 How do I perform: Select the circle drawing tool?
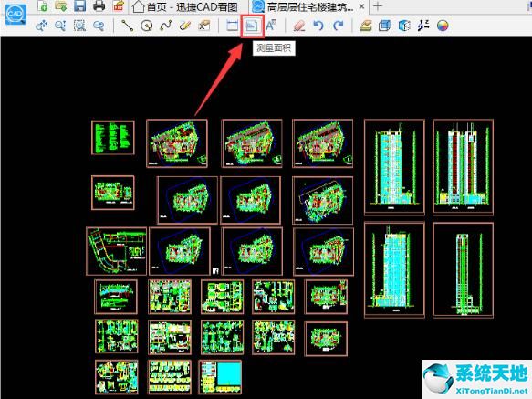pos(147,26)
